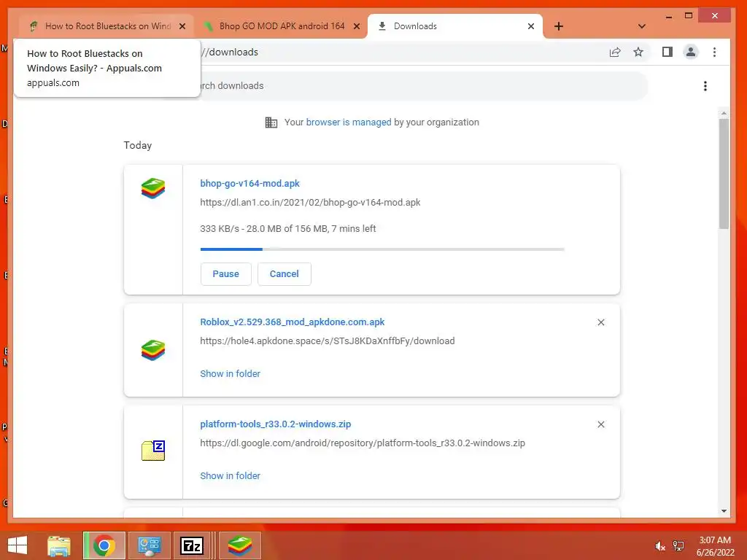The image size is (747, 560).
Task: Click the Chrome taskbar icon
Action: pyautogui.click(x=104, y=545)
